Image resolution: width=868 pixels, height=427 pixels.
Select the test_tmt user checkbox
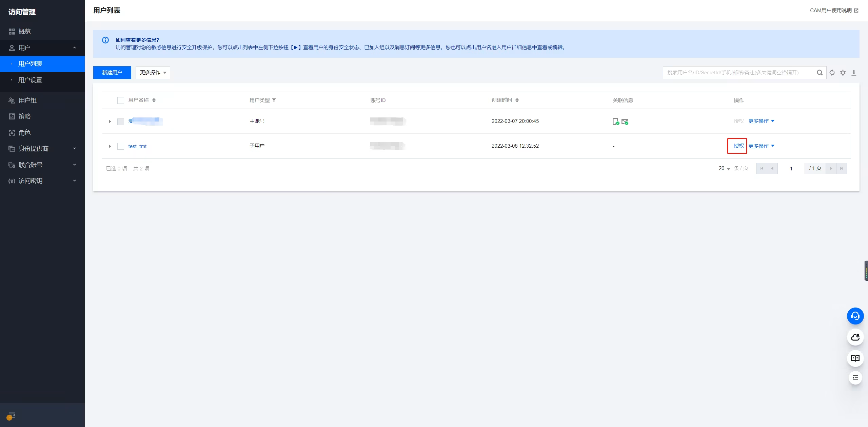coord(121,146)
